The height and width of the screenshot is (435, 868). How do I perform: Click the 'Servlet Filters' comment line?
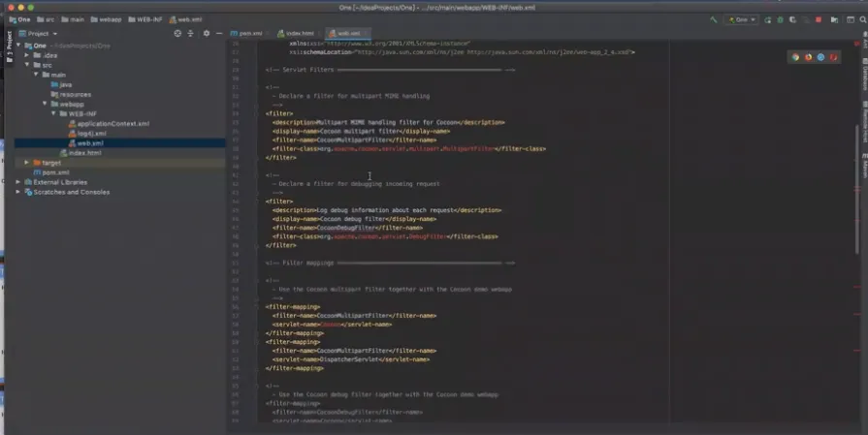tap(390, 70)
